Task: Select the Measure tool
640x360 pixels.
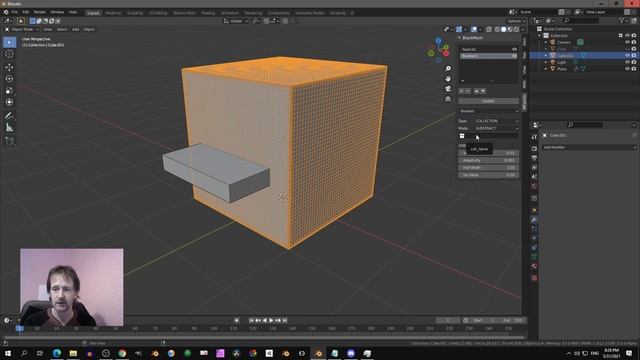Action: point(9,128)
